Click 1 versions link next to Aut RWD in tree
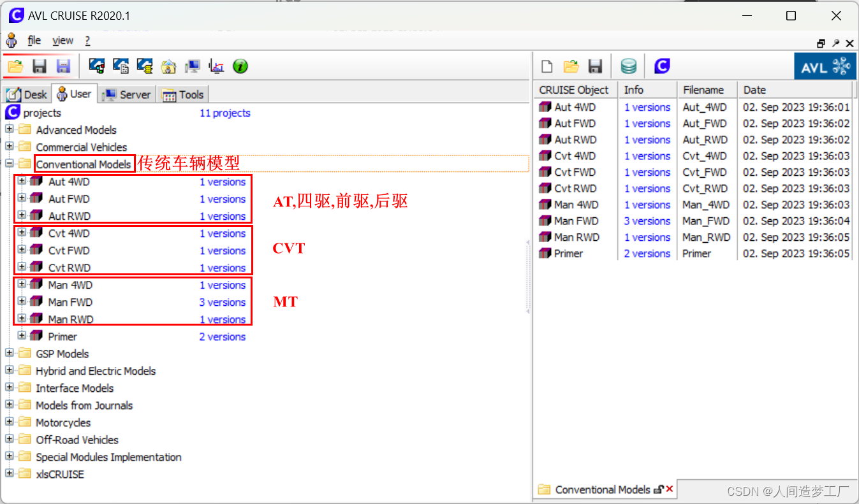 point(223,216)
